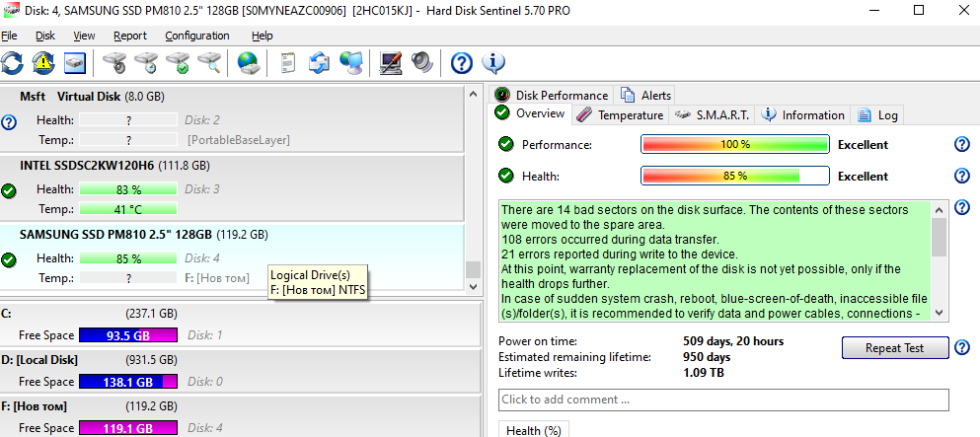Click the disk with clock toolbar icon

pyautogui.click(x=146, y=62)
